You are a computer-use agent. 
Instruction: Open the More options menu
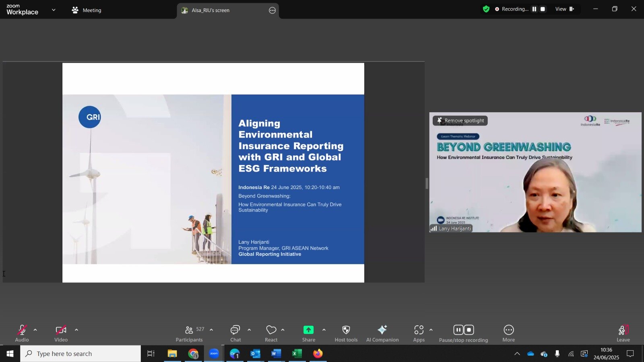509,333
